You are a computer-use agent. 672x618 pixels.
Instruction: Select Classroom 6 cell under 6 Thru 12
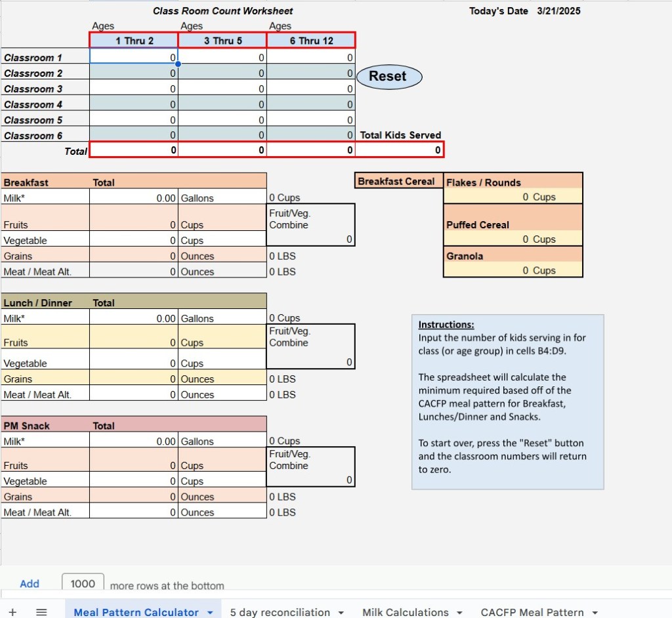[311, 136]
